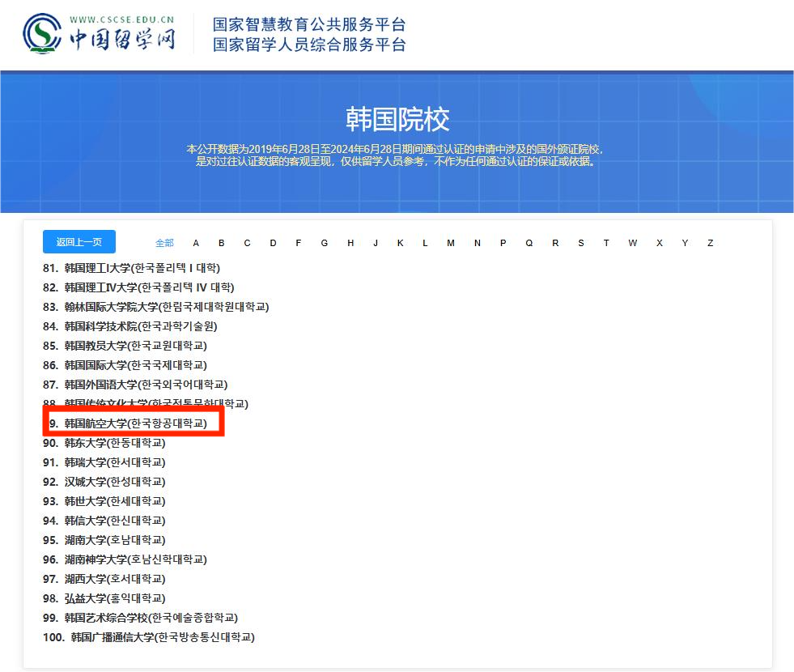Filter universities by letter A

pyautogui.click(x=196, y=243)
